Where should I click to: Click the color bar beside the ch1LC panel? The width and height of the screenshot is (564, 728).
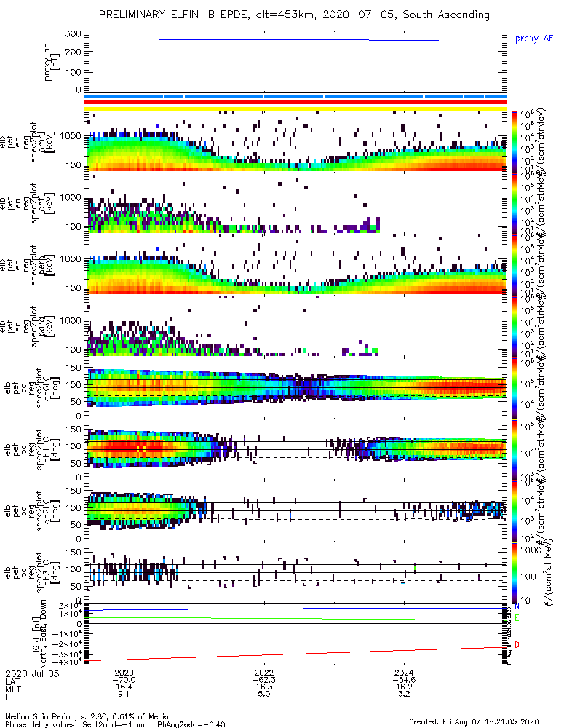tap(515, 449)
